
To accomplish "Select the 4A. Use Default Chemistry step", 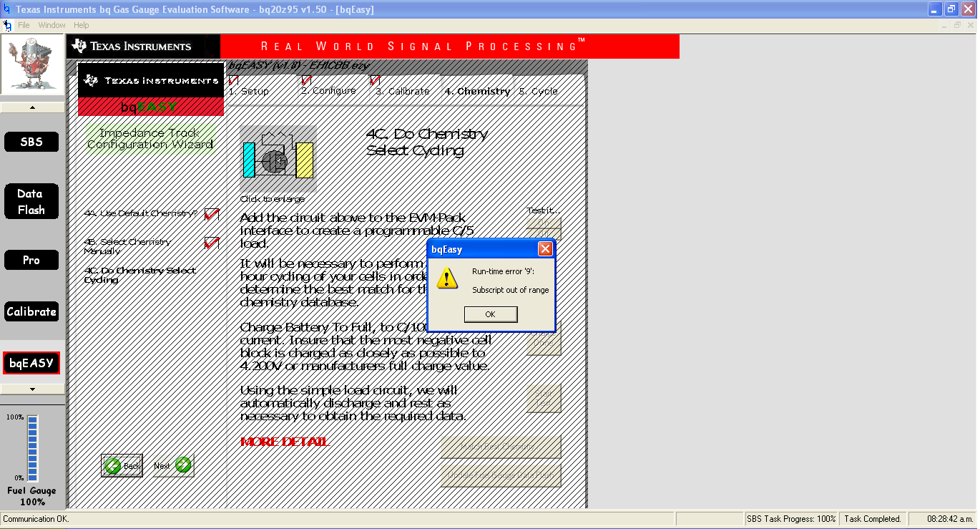I will pos(141,213).
